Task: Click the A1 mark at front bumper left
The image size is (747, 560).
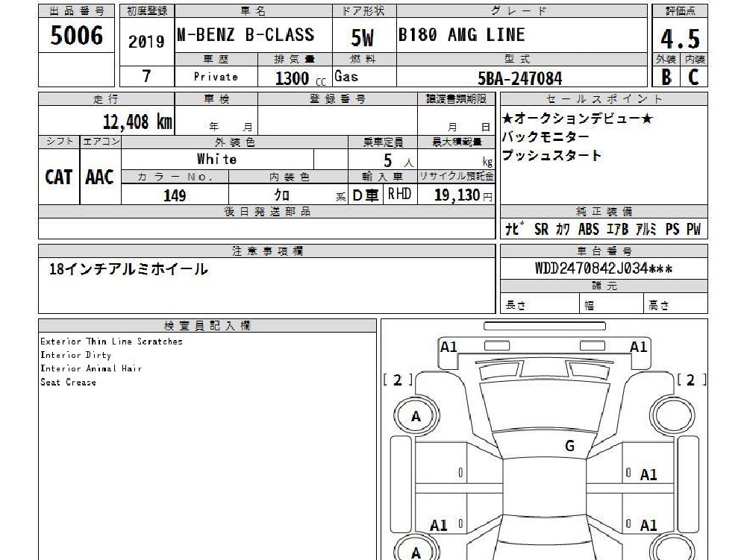Action: [x=448, y=347]
